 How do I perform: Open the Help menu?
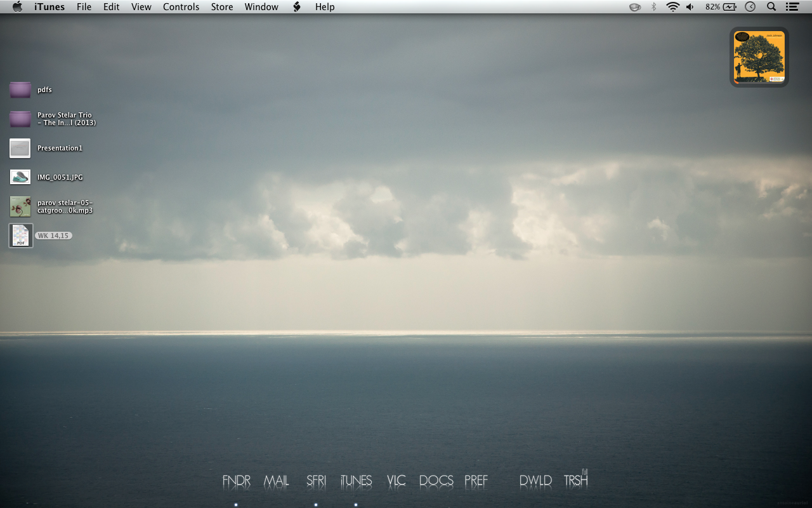tap(325, 7)
